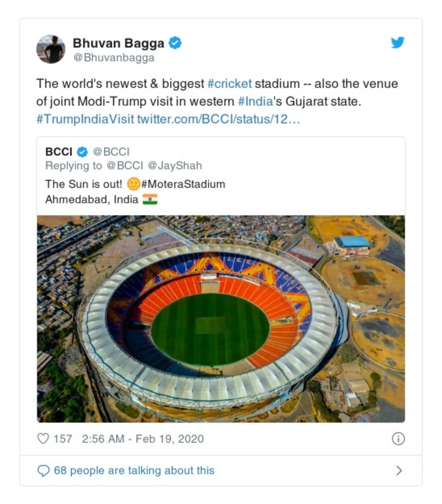Click the blue reply bubble icon
The width and height of the screenshot is (442, 504).
coord(43,471)
